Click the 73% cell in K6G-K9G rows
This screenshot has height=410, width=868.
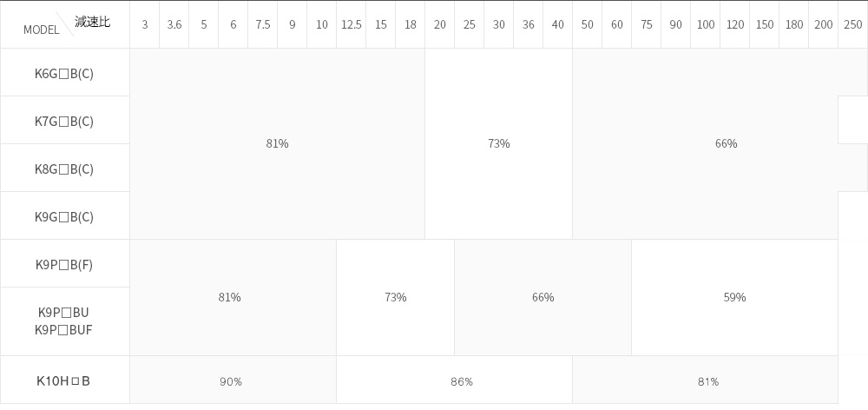(x=499, y=144)
